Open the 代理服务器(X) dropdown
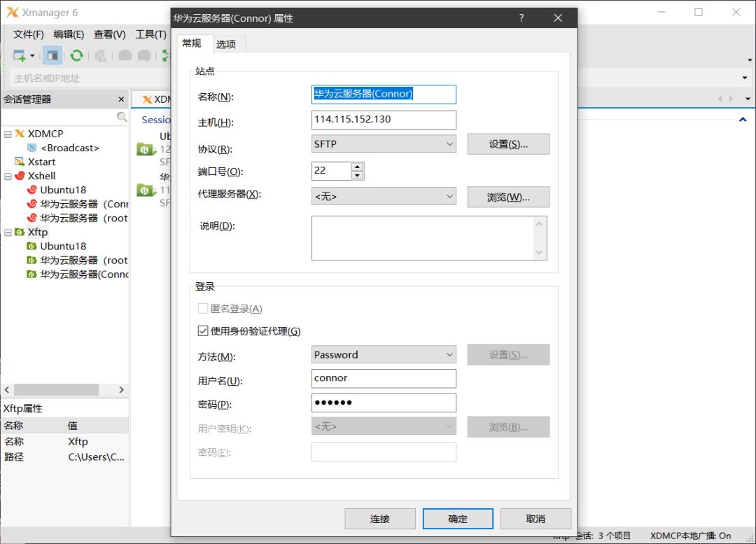The image size is (756, 544). (x=384, y=196)
